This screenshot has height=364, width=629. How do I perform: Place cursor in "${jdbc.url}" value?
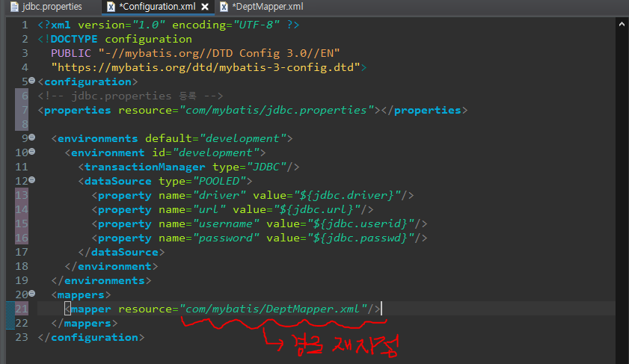[x=317, y=210]
